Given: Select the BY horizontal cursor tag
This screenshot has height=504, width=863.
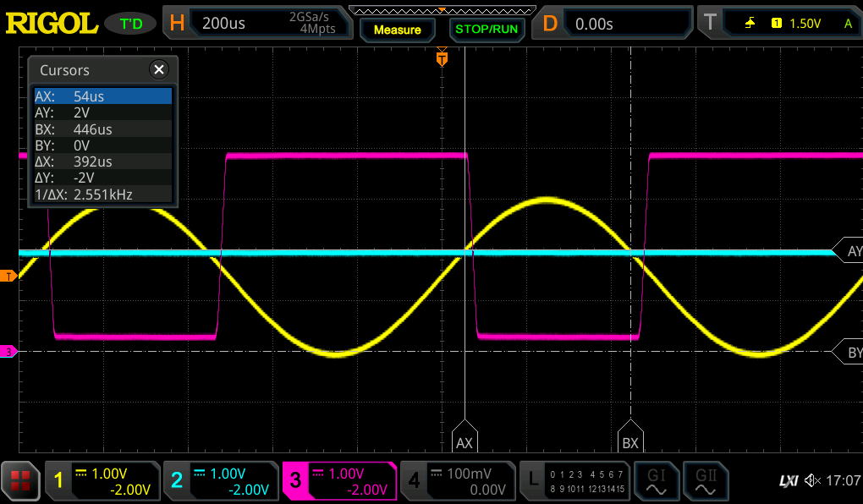Looking at the screenshot, I should [848, 352].
